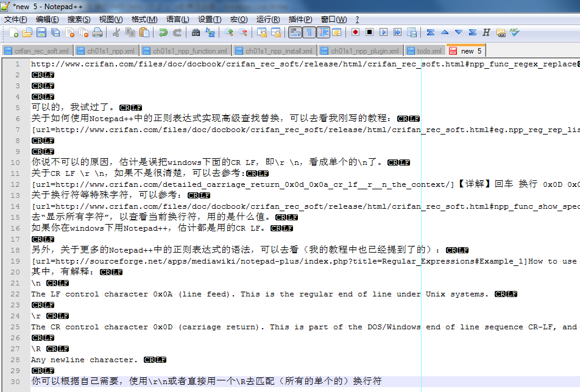The width and height of the screenshot is (580, 392).
Task: Click line number 18 in the margin
Action: coord(16,250)
